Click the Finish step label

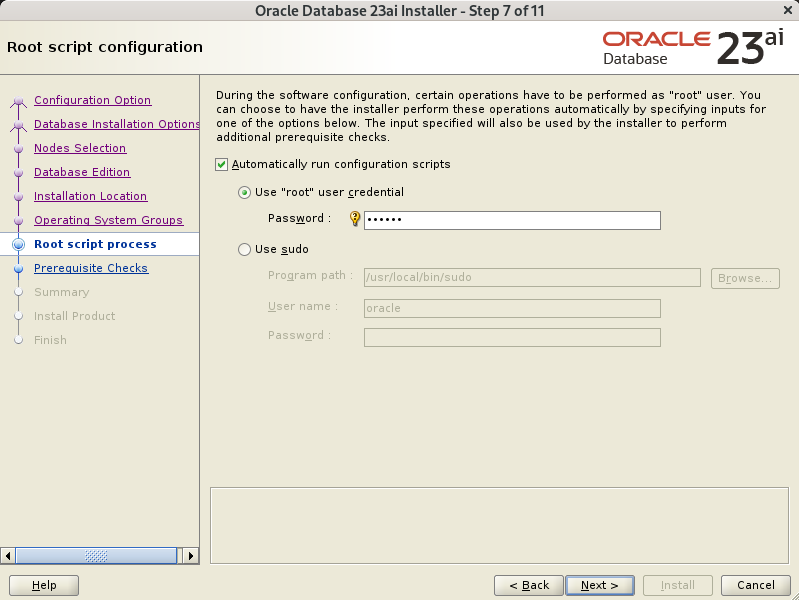pos(50,340)
